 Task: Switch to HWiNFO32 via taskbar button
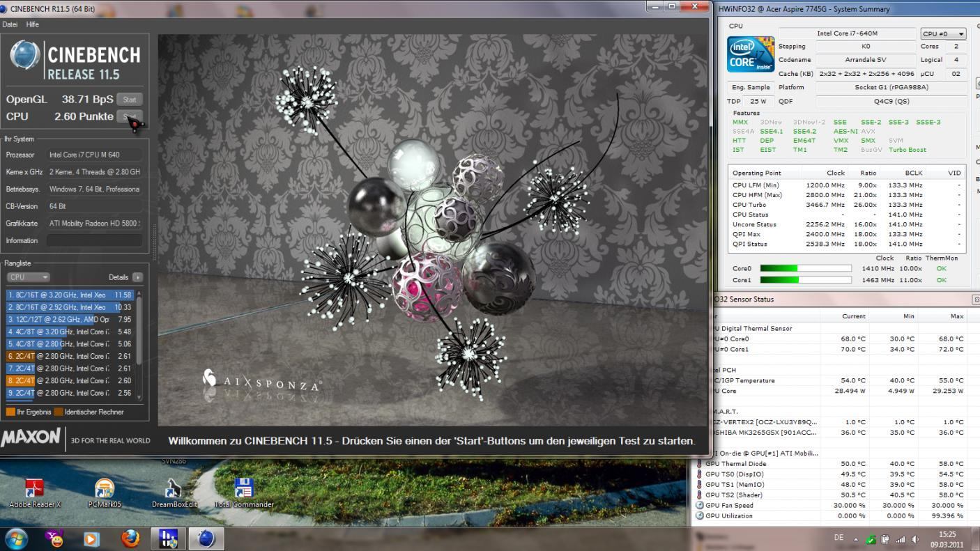pos(168,538)
